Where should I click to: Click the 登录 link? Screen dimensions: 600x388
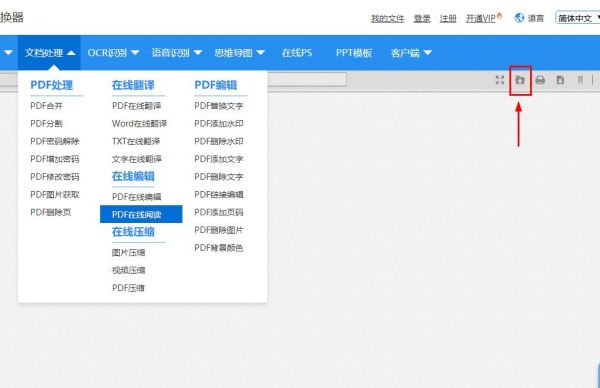point(422,18)
